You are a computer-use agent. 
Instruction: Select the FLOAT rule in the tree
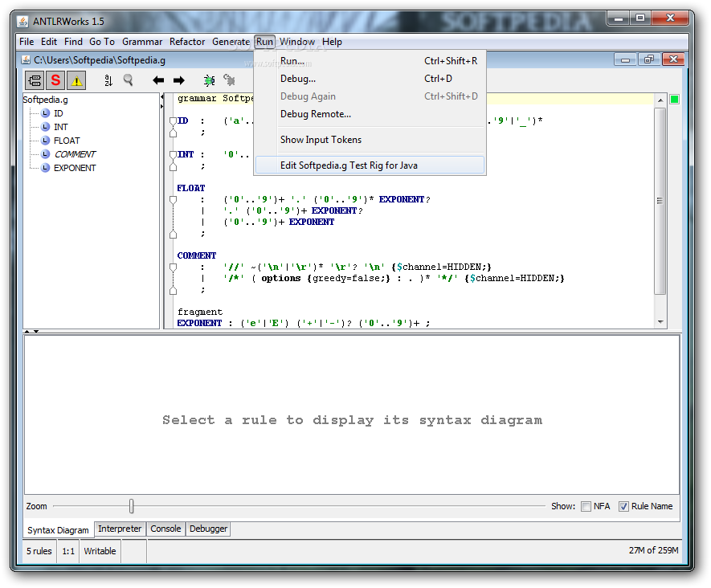[x=67, y=141]
